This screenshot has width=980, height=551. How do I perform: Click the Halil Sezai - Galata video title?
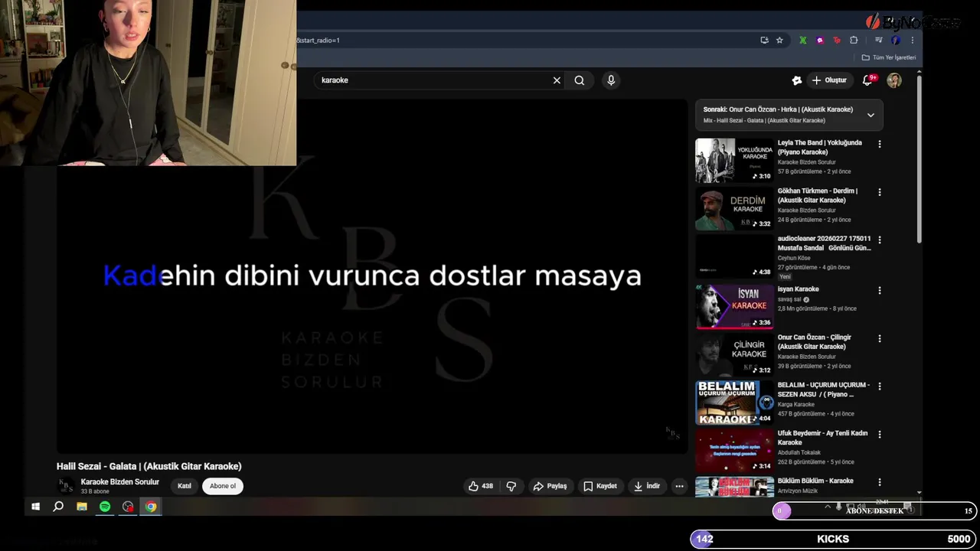(x=149, y=466)
